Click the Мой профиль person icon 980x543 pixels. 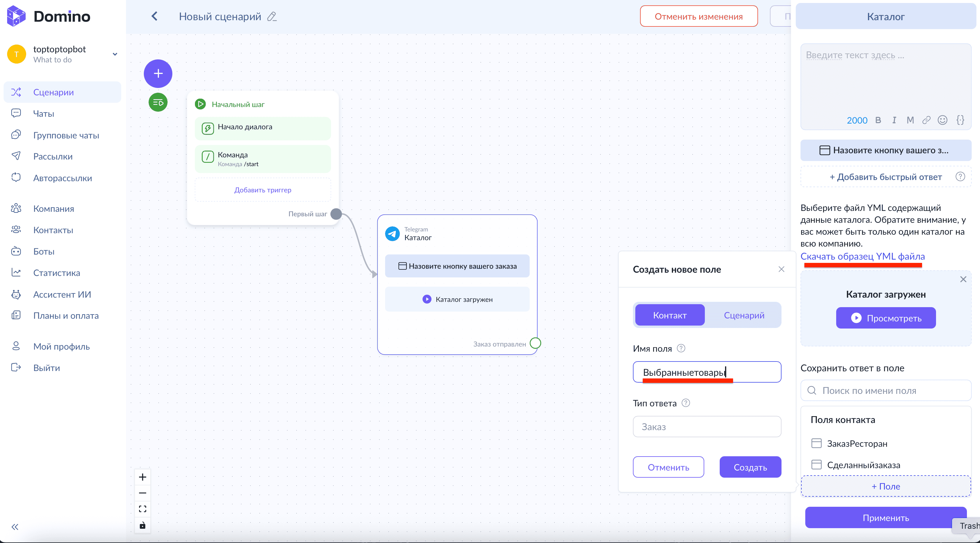16,346
